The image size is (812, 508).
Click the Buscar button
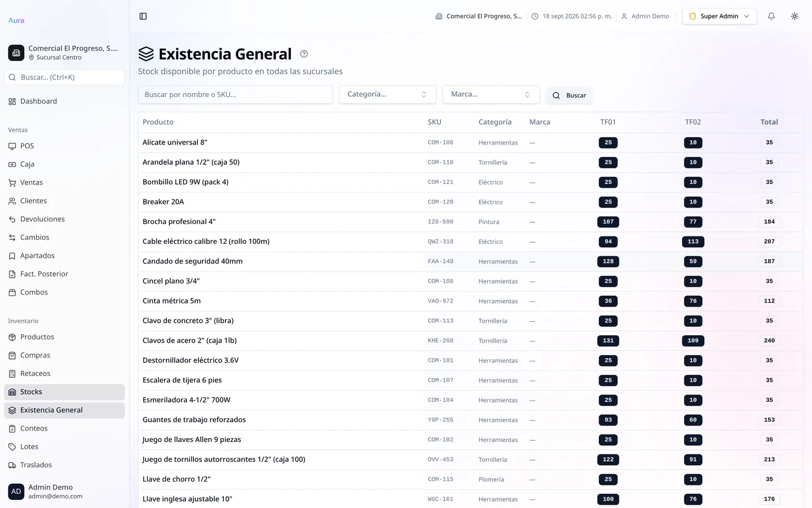(x=569, y=95)
